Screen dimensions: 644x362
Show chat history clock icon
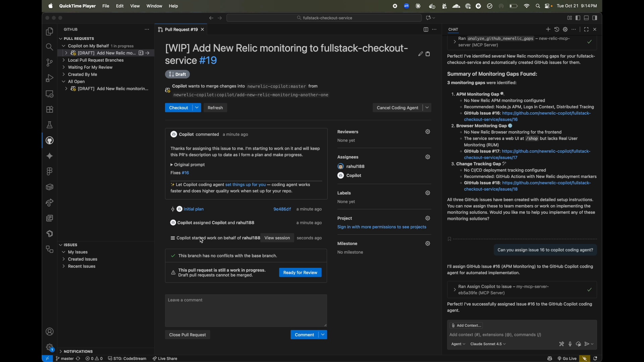(x=557, y=29)
